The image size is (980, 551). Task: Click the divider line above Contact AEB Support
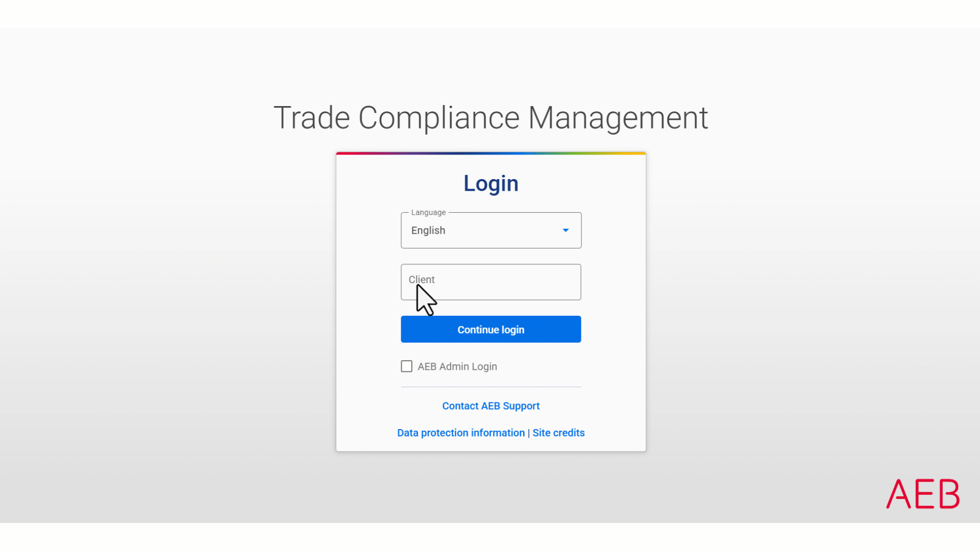[x=491, y=387]
